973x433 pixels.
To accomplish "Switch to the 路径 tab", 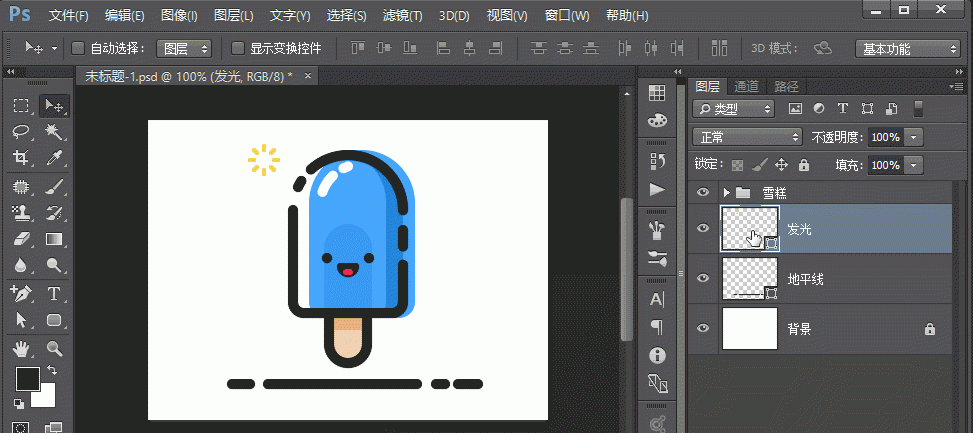I will (x=786, y=87).
